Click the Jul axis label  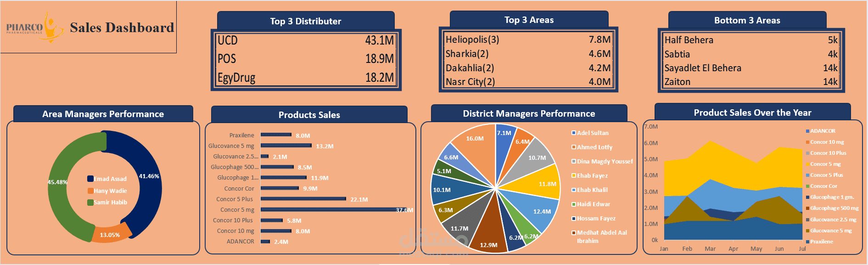click(802, 248)
